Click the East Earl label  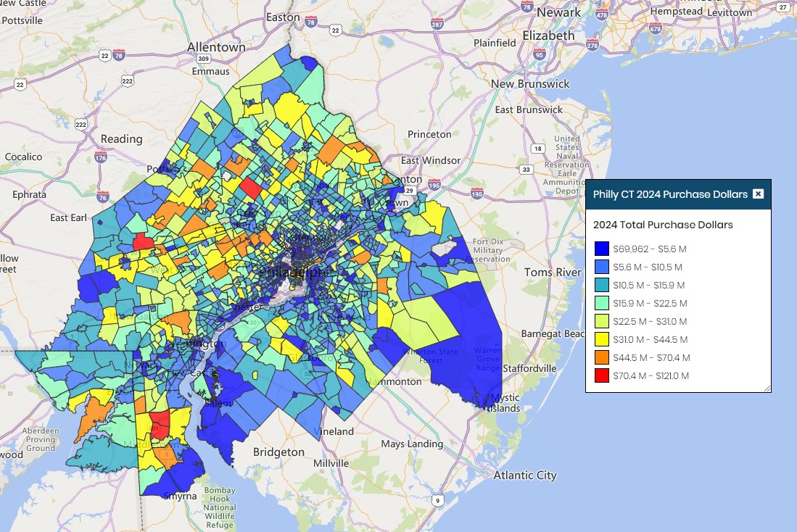(69, 217)
